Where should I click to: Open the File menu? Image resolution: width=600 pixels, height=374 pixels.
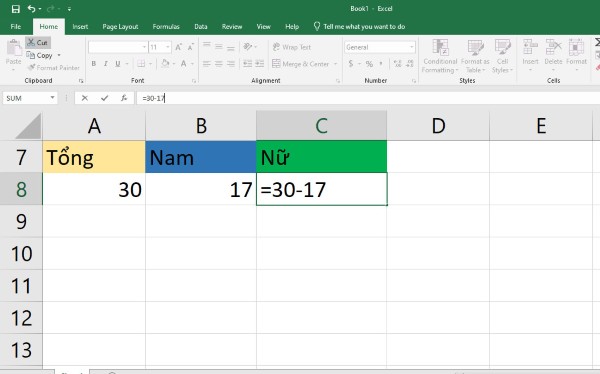[x=16, y=26]
